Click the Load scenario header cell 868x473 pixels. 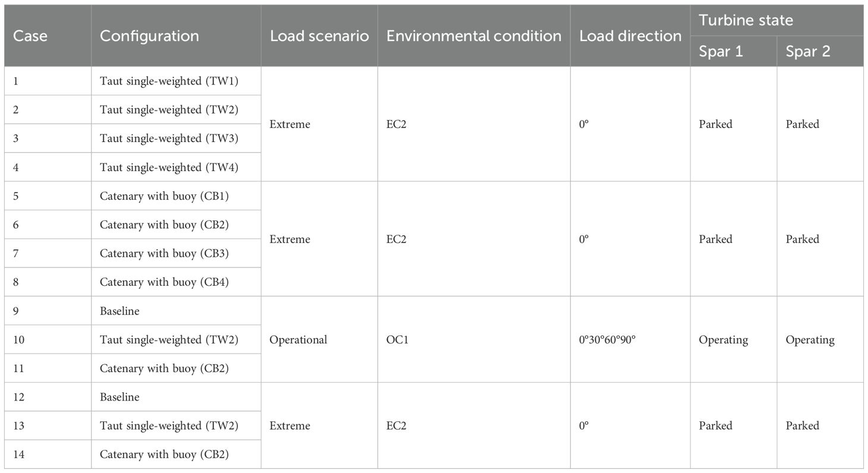(x=319, y=36)
